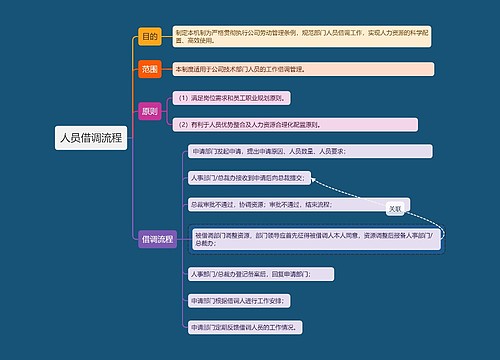Select step 人事部门/总裁办接收到申请
The height and width of the screenshot is (360, 500).
[249, 178]
